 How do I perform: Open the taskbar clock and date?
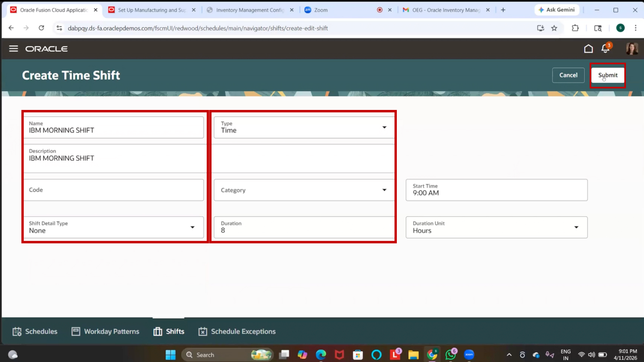(626, 355)
